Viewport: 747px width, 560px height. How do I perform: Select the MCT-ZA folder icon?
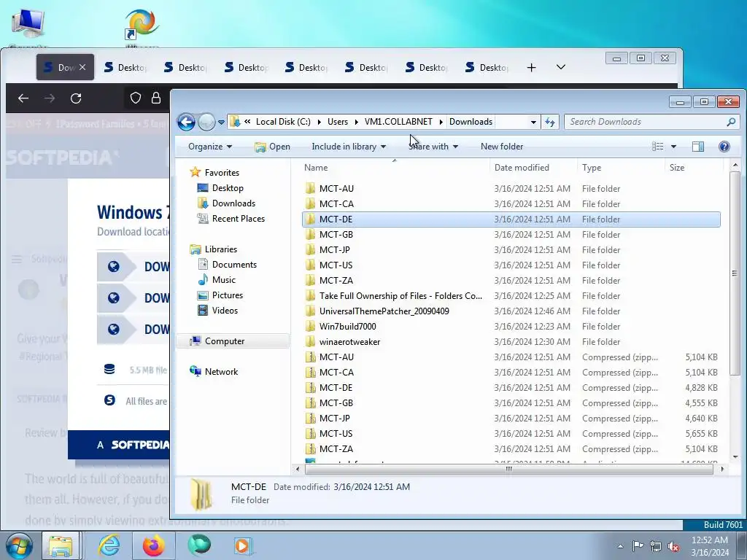(310, 281)
